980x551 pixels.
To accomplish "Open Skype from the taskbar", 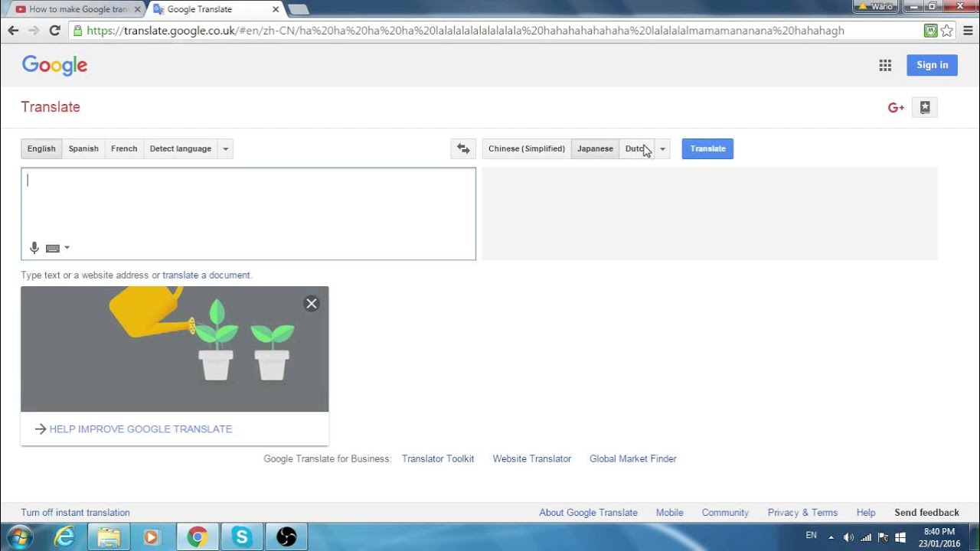I will tap(242, 536).
